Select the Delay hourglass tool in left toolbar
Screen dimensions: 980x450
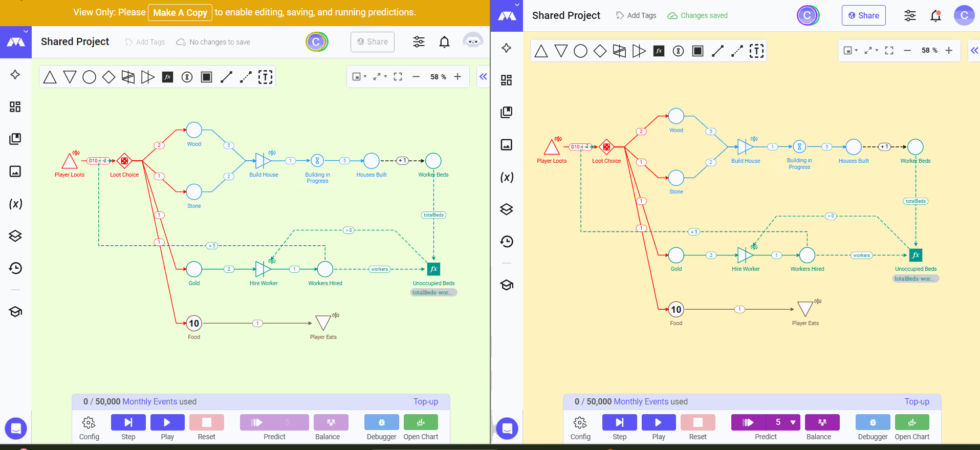[x=187, y=77]
